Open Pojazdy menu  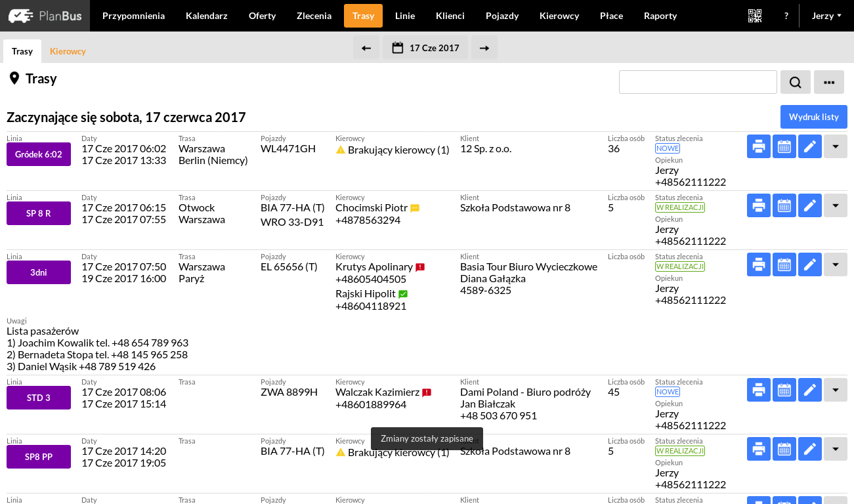tap(502, 16)
